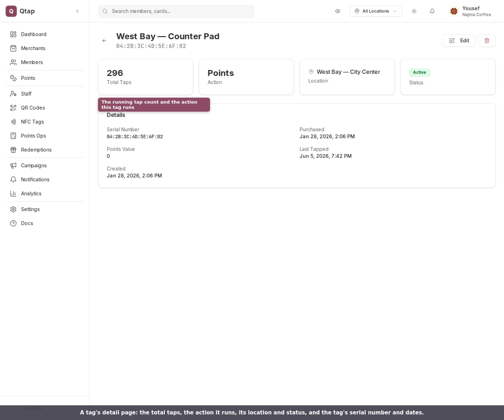This screenshot has height=420, width=504.
Task: Click the Staff person icon
Action: (13, 94)
